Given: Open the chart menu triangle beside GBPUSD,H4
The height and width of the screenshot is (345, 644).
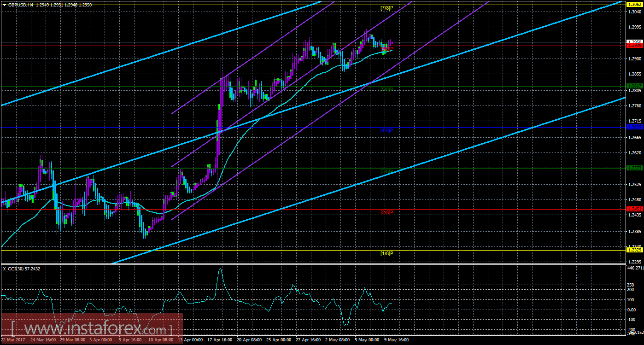Looking at the screenshot, I should click(x=4, y=4).
